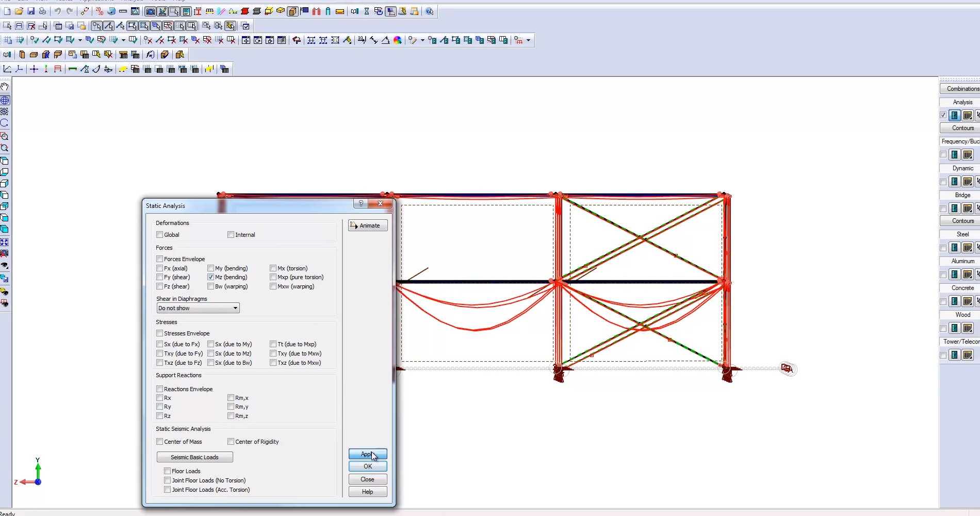Check the Floor Loads option
This screenshot has height=516, width=980.
point(168,471)
